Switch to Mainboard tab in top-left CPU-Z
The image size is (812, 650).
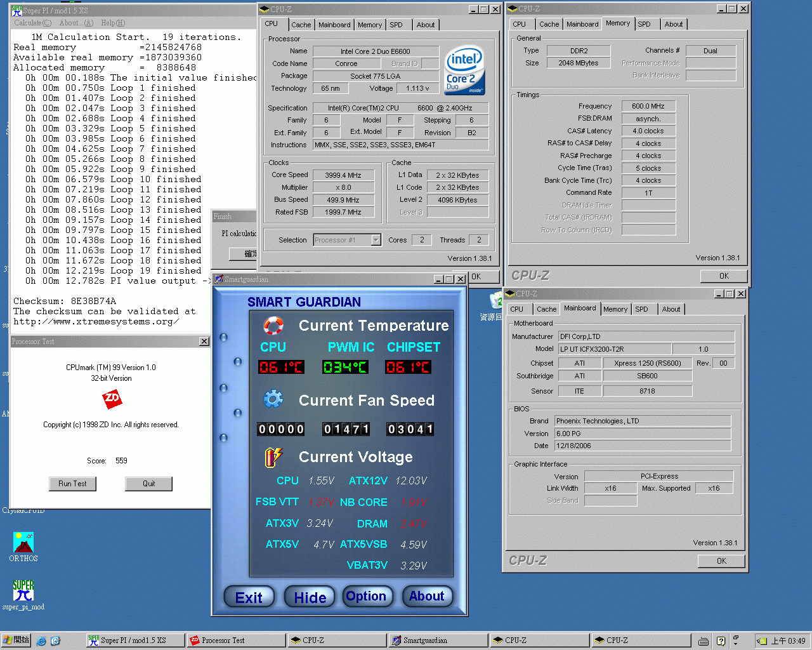click(x=334, y=25)
